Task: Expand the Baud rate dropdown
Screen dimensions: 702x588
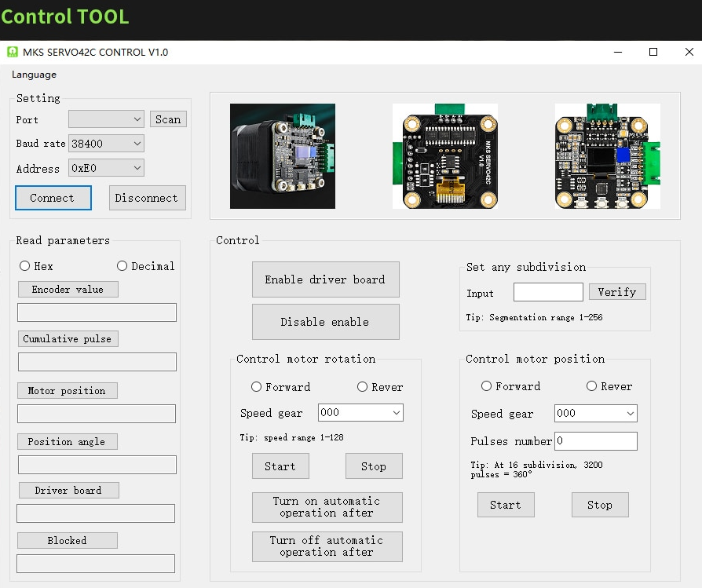Action: pos(106,144)
